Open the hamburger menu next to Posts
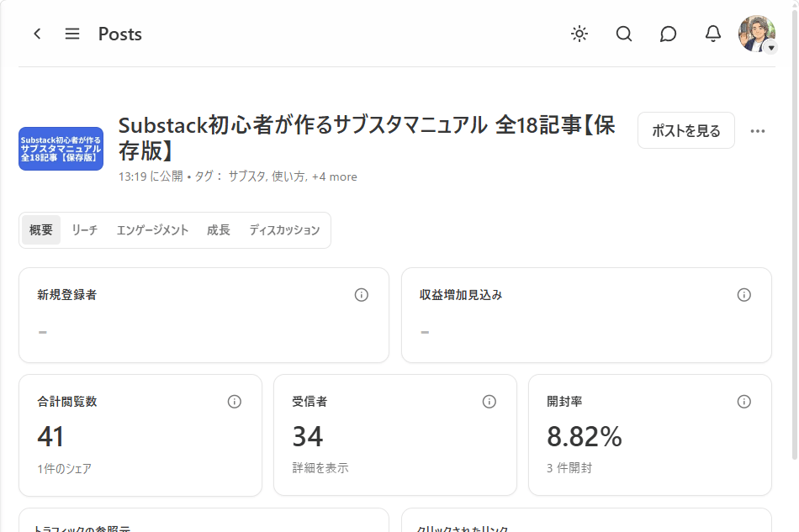799x532 pixels. (x=72, y=34)
